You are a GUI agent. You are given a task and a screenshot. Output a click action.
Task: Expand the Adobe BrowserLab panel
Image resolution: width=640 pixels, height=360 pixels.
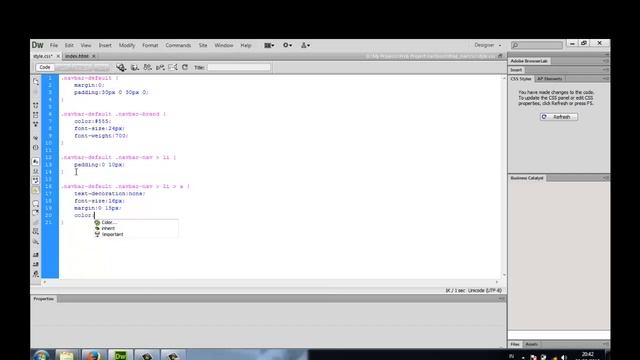tap(529, 61)
